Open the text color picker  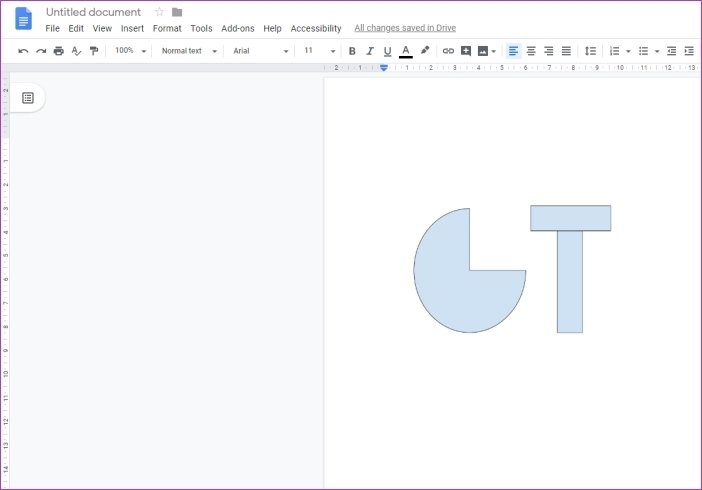point(406,52)
